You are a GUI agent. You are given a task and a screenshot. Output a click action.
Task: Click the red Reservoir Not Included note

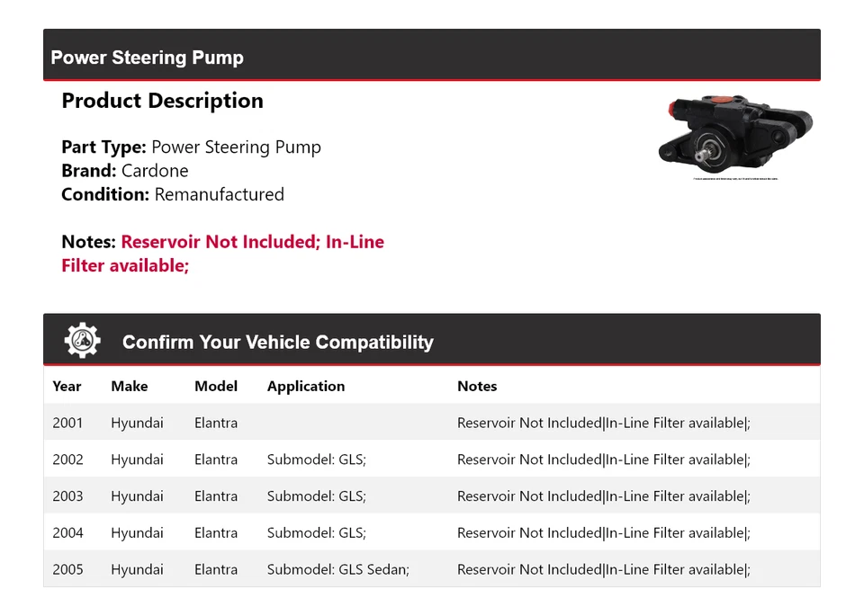(x=222, y=254)
